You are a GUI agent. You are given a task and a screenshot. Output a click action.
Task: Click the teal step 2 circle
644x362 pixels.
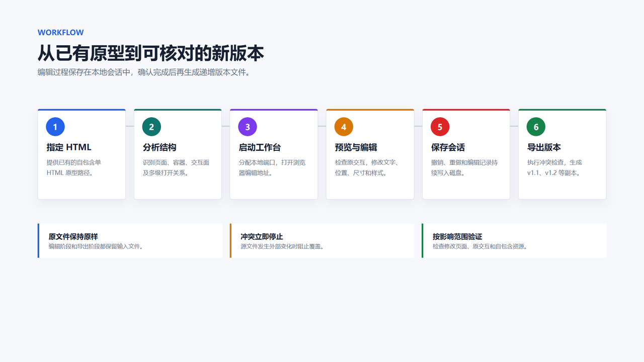(x=151, y=127)
